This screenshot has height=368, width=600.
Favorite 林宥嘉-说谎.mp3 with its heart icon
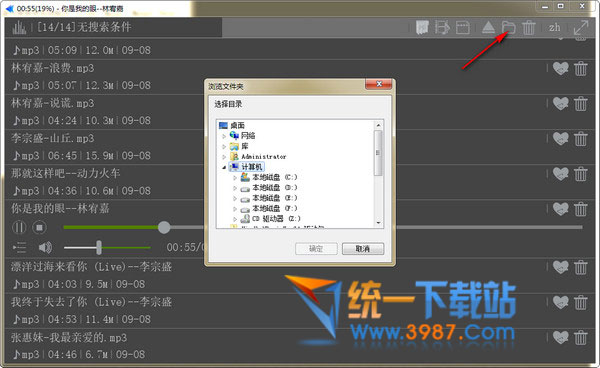coord(561,104)
